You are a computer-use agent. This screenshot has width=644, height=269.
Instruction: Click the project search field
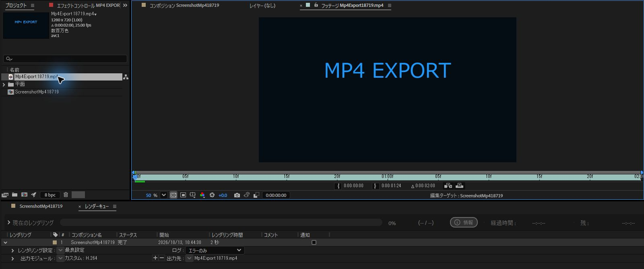(65, 59)
